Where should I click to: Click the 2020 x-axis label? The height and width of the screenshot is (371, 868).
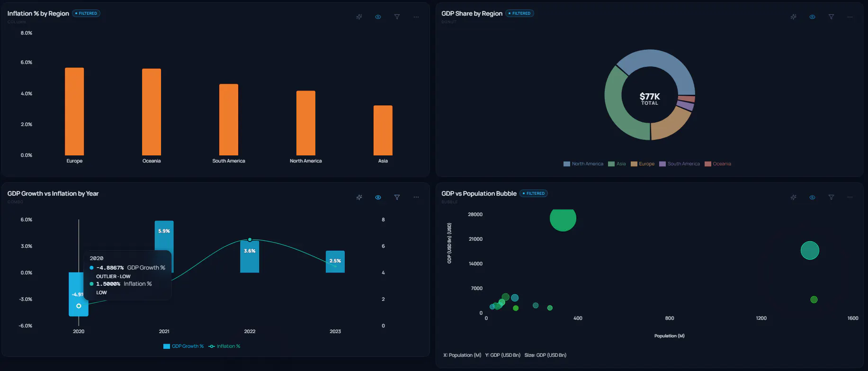click(79, 332)
